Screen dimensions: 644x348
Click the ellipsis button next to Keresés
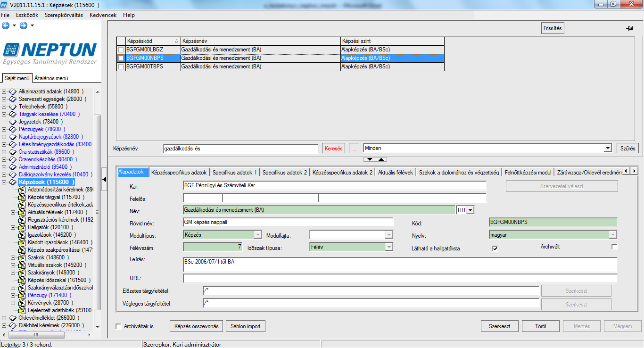click(x=355, y=148)
